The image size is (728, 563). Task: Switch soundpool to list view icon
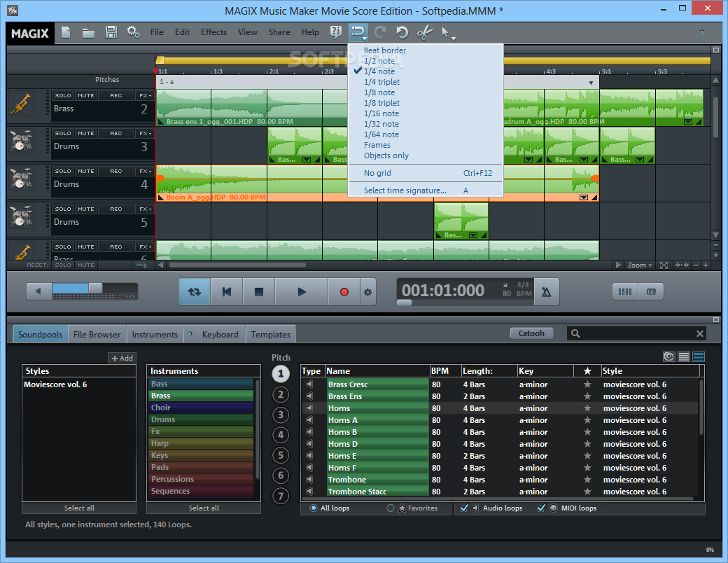click(x=683, y=356)
